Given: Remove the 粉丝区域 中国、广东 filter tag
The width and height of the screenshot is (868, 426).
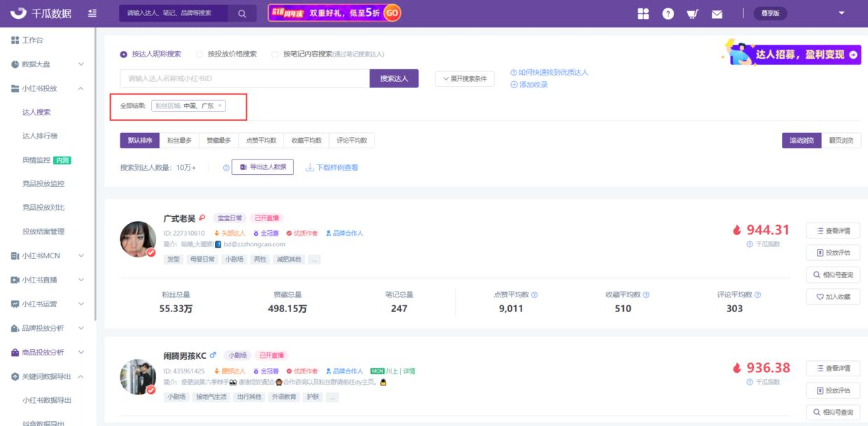Looking at the screenshot, I should [220, 106].
